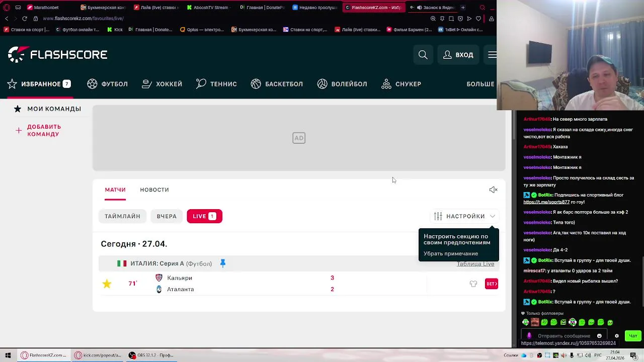644x362 pixels.
Task: Click the red BET button beside the match
Action: [x=492, y=284]
